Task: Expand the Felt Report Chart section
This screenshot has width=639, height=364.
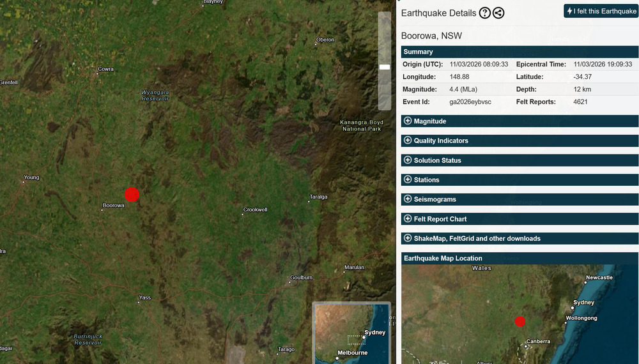Action: tap(440, 219)
